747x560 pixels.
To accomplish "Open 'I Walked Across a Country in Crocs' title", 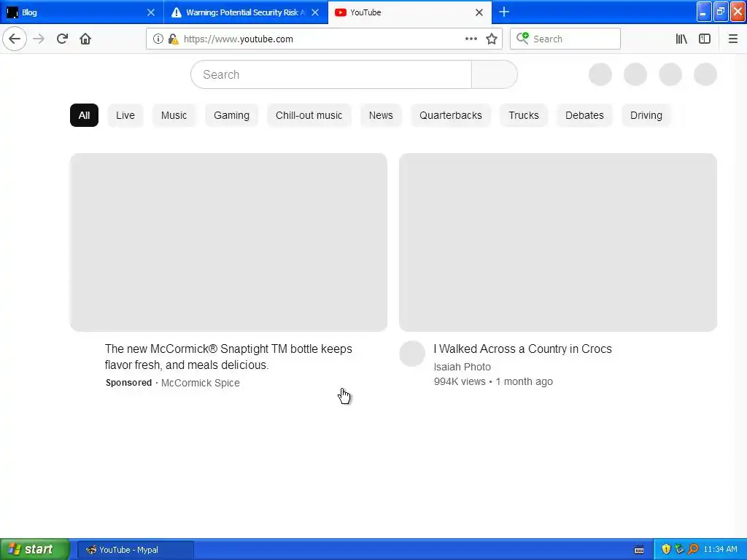I will coord(522,349).
